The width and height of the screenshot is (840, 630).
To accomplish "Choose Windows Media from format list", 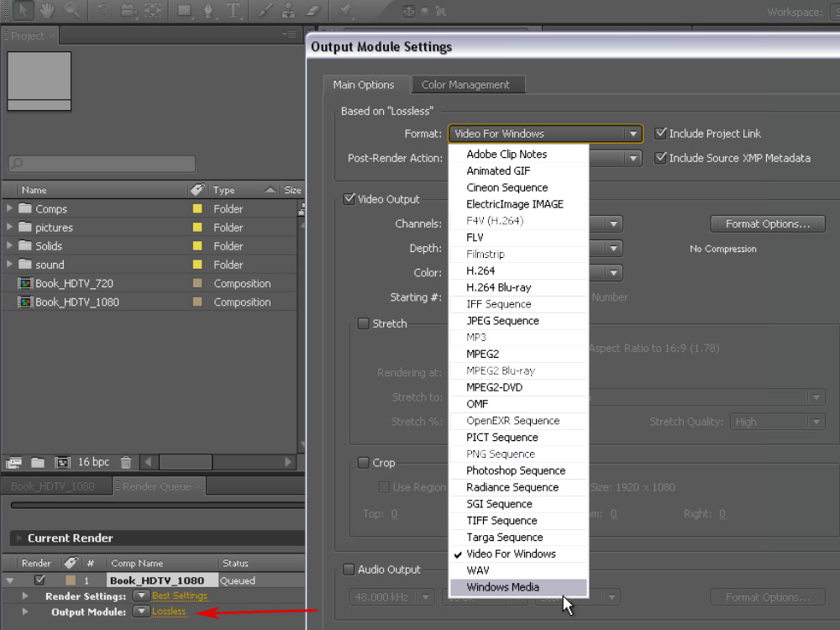I will 518,587.
